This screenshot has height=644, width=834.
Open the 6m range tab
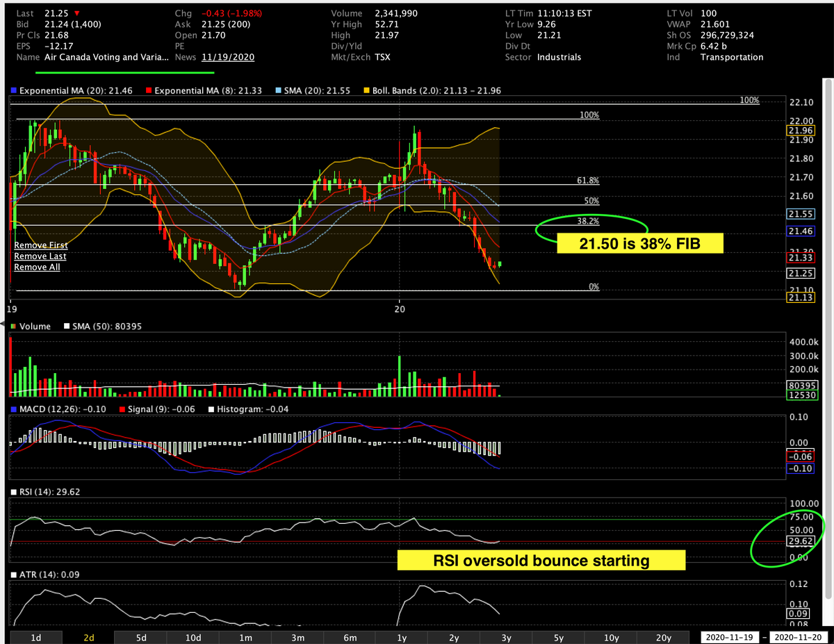349,638
